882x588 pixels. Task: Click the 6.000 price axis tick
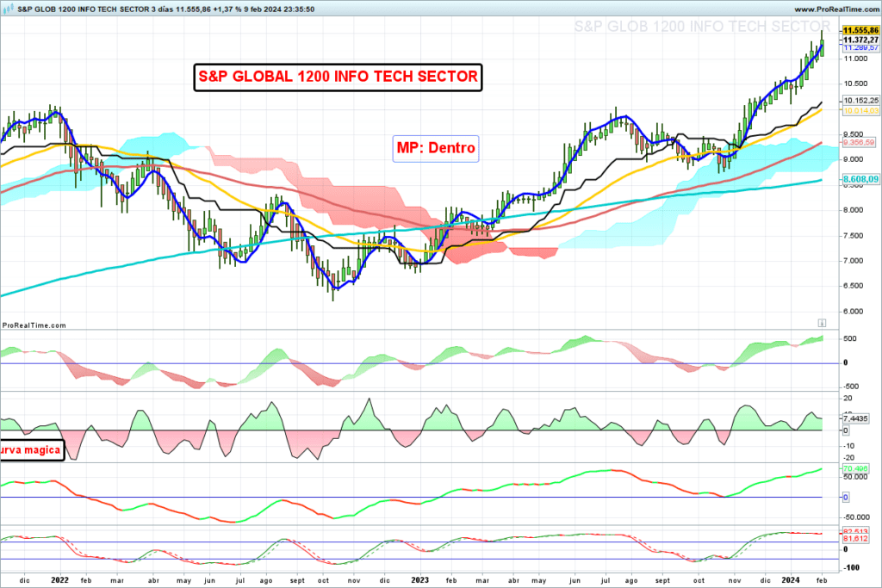853,312
